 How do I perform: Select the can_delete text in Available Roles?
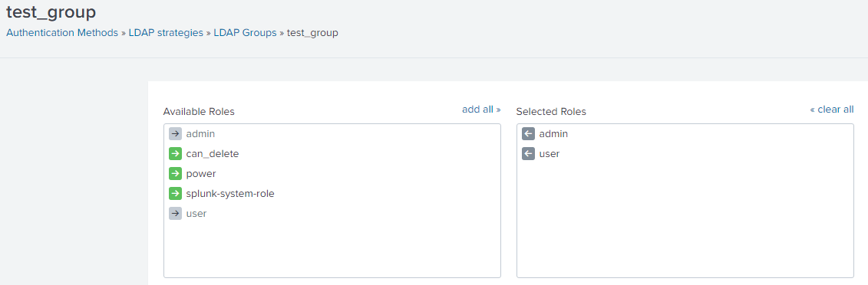coord(213,153)
